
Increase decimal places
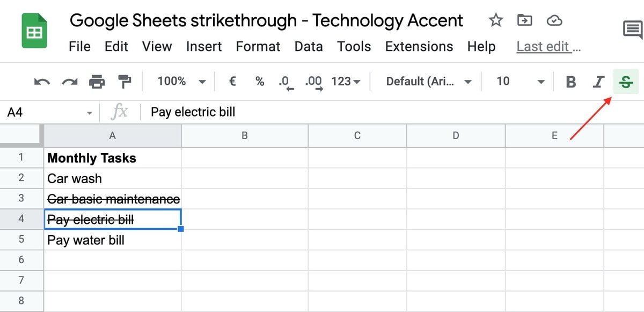click(313, 82)
